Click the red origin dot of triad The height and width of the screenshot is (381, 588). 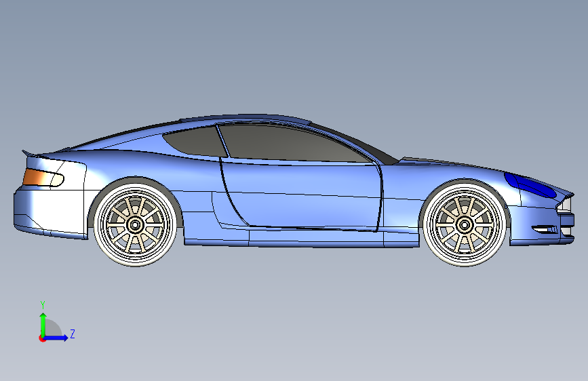click(x=42, y=338)
